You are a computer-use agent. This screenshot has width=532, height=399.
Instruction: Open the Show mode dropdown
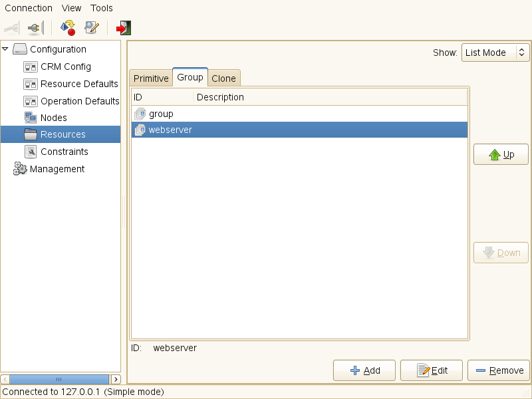(x=495, y=53)
